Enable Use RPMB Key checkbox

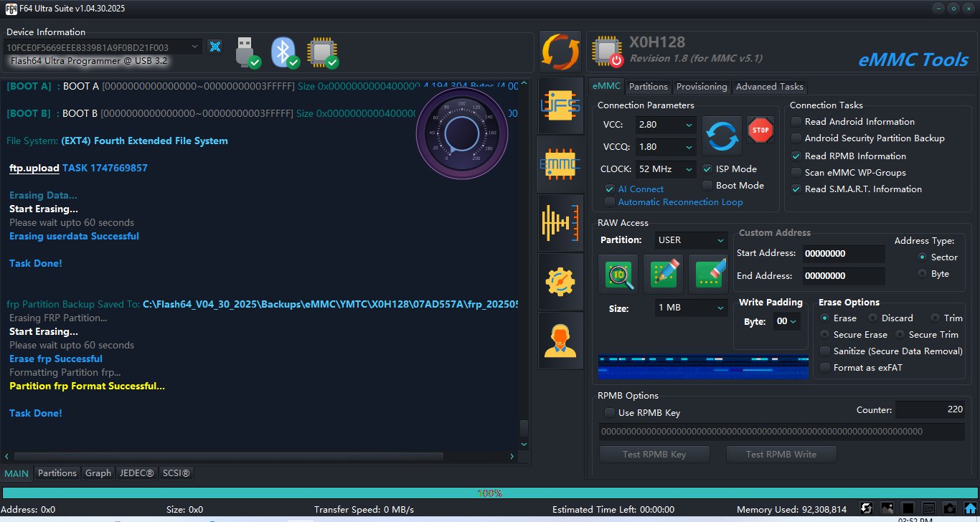click(610, 413)
